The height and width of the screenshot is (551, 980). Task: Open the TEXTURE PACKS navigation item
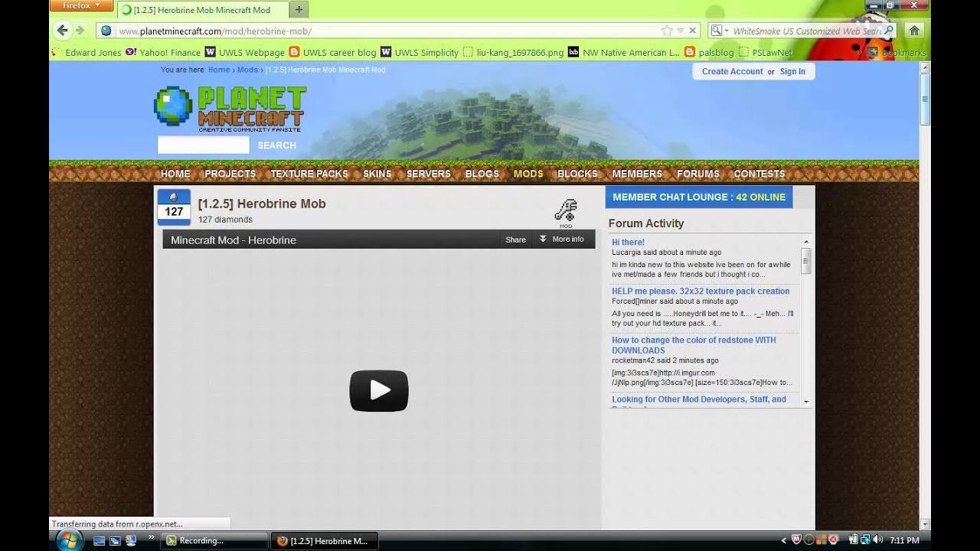309,174
